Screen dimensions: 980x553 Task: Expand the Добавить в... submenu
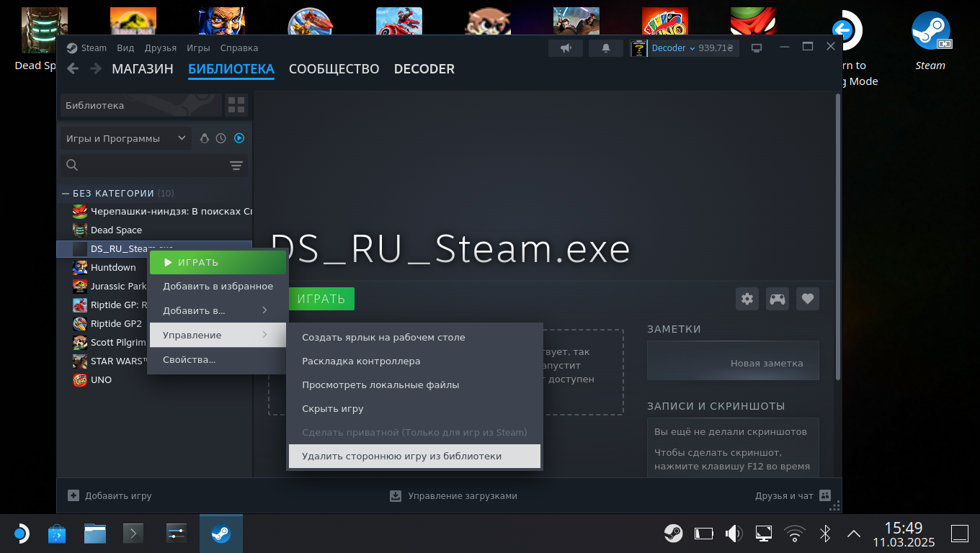(218, 310)
